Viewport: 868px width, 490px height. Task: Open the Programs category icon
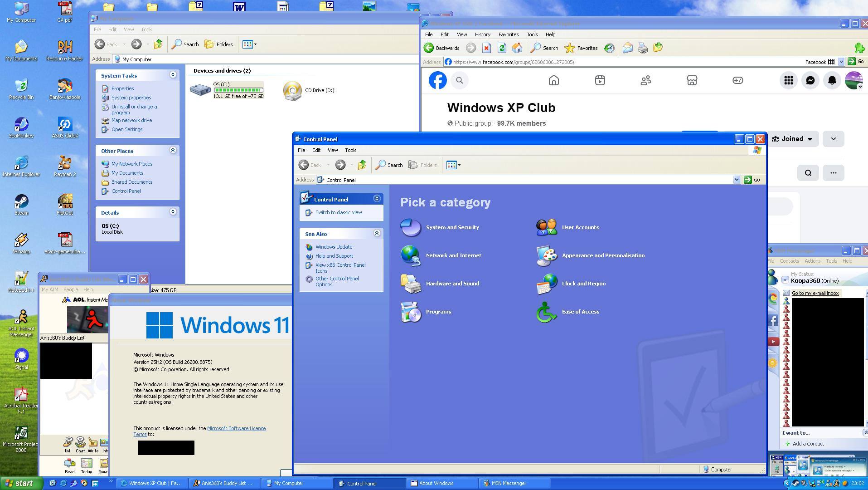click(411, 312)
